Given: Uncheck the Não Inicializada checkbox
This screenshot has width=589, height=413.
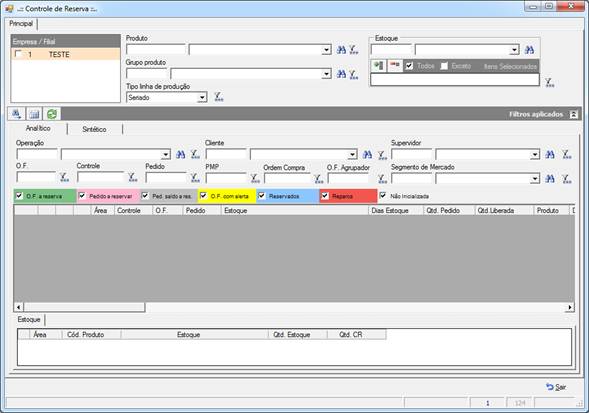Looking at the screenshot, I should pyautogui.click(x=383, y=195).
